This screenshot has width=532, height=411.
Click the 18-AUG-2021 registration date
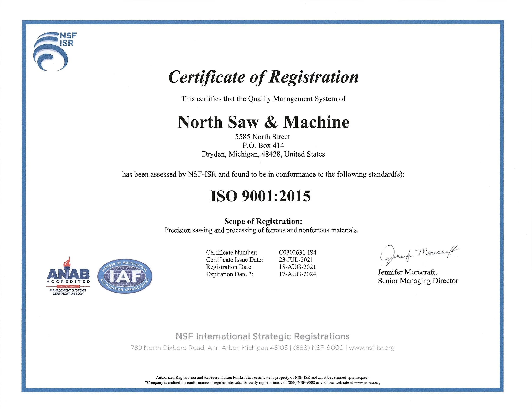297,267
